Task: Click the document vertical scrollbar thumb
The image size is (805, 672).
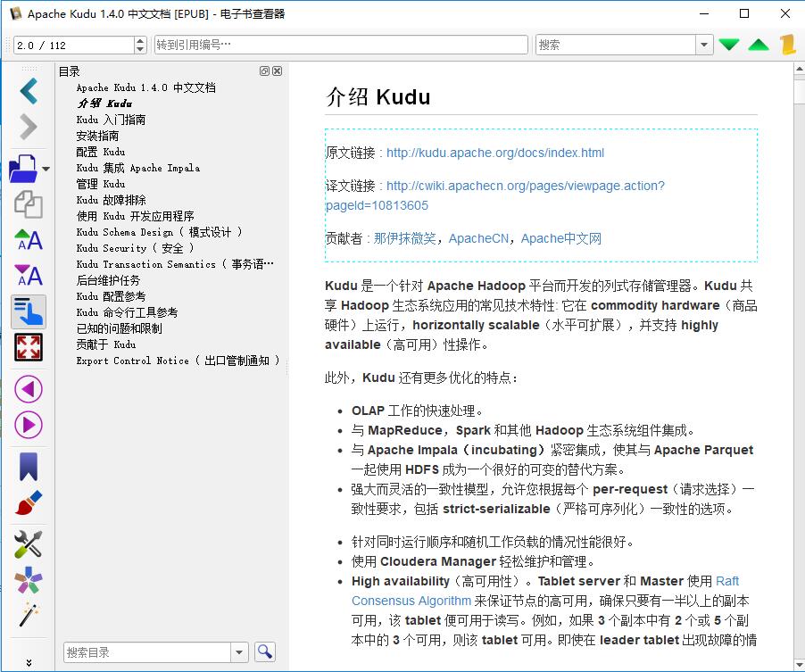Action: coord(800,93)
